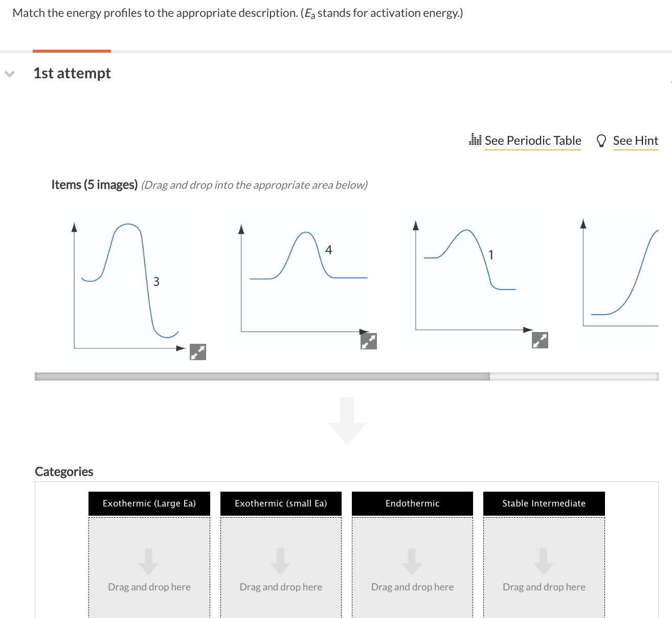Click the Stable Intermediate category header
Screen dimensions: 672x618
pos(544,503)
